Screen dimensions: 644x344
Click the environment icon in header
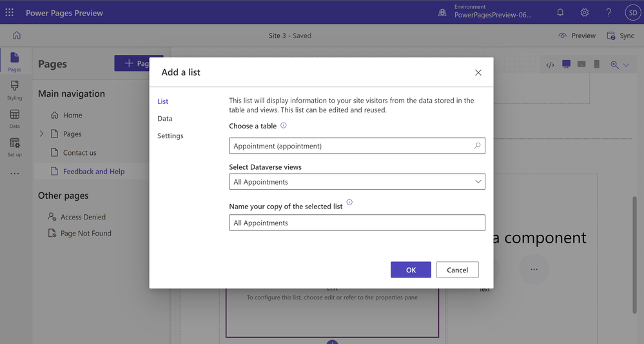point(442,12)
